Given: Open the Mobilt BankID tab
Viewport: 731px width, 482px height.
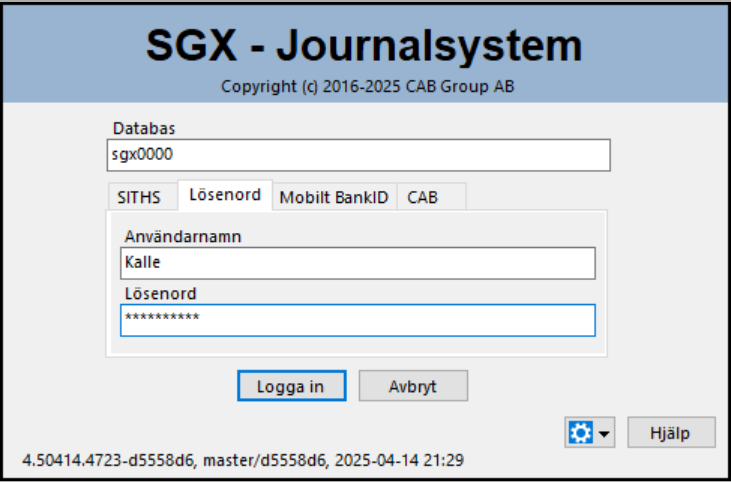Looking at the screenshot, I should (x=334, y=197).
